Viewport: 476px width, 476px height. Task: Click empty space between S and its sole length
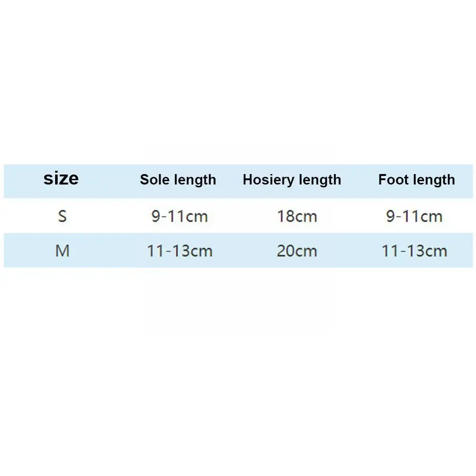pos(109,216)
